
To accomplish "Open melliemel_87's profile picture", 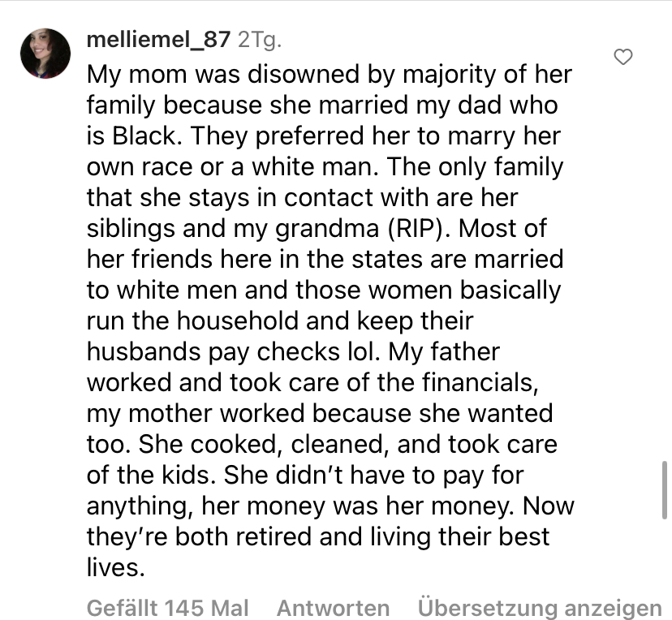I will 45,54.
